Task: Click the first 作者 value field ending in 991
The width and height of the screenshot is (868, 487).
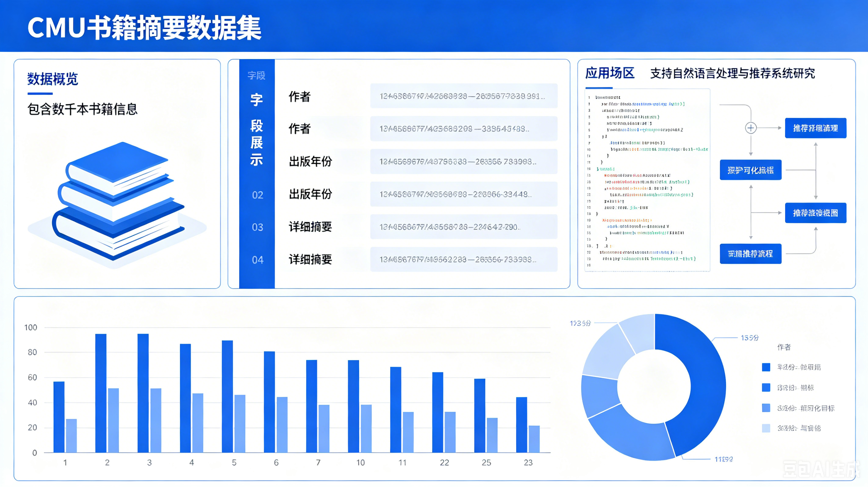Action: tap(464, 96)
